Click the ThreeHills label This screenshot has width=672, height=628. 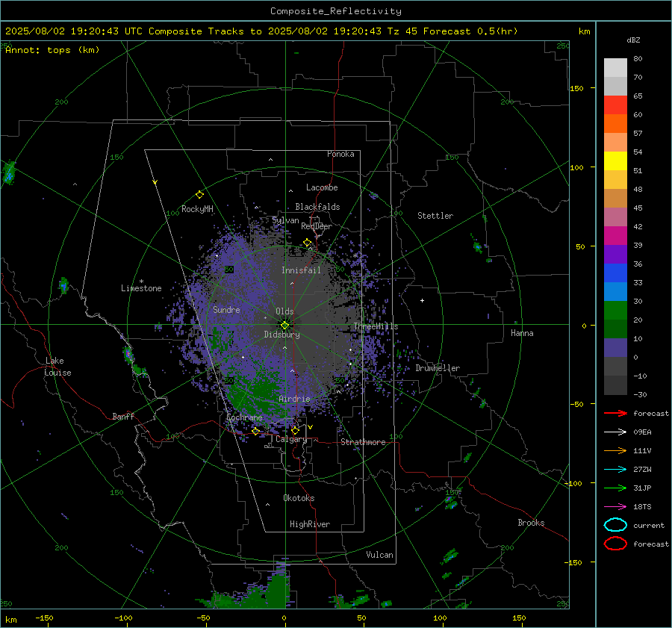[x=376, y=326]
